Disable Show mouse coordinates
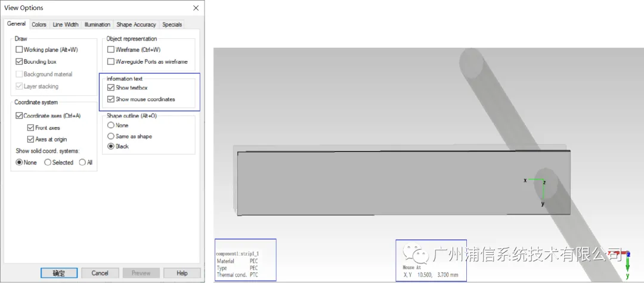Image resolution: width=644 pixels, height=283 pixels. [x=110, y=99]
